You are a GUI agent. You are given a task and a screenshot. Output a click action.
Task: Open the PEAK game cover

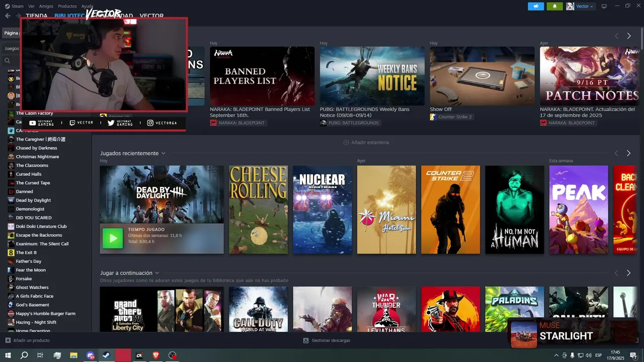tap(579, 210)
